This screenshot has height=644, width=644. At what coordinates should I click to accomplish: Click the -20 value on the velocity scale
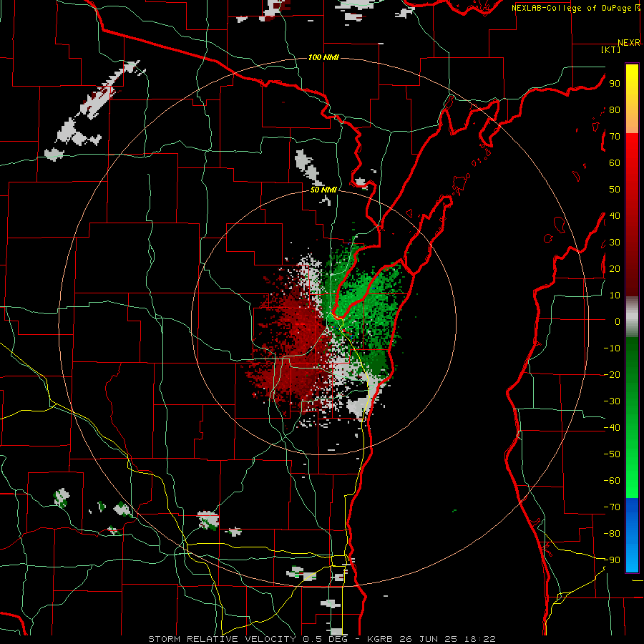pyautogui.click(x=612, y=375)
